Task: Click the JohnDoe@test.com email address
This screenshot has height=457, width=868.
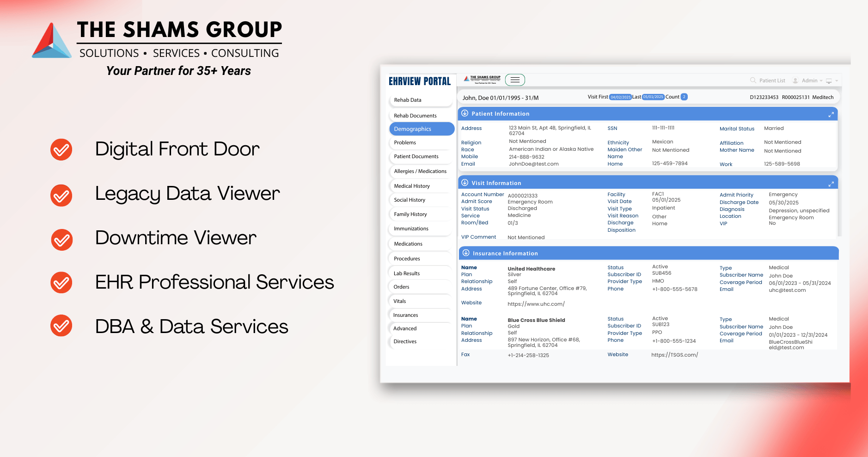Action: pos(534,164)
